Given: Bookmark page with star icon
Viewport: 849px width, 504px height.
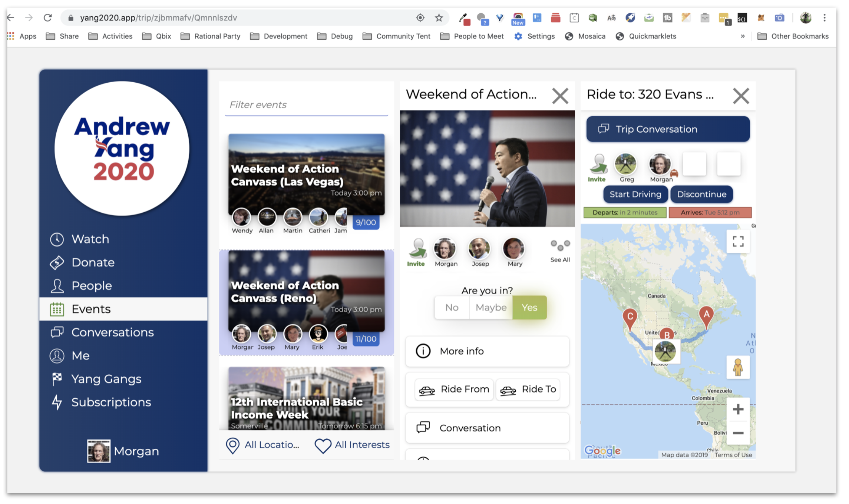Looking at the screenshot, I should point(439,18).
